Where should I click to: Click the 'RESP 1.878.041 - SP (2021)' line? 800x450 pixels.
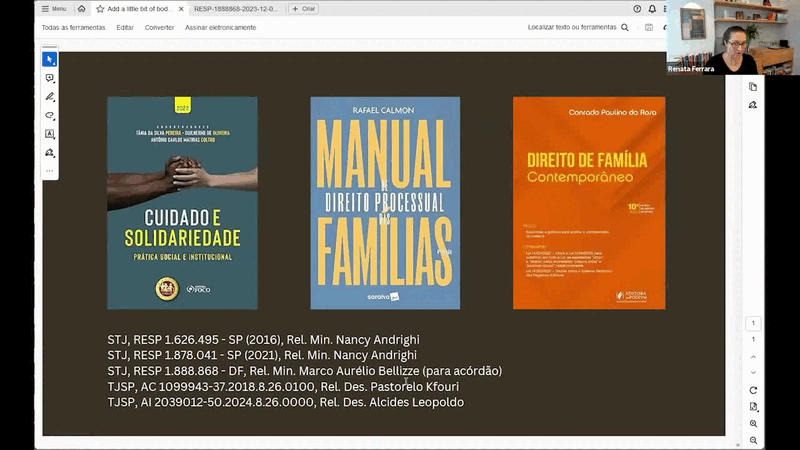(x=262, y=355)
